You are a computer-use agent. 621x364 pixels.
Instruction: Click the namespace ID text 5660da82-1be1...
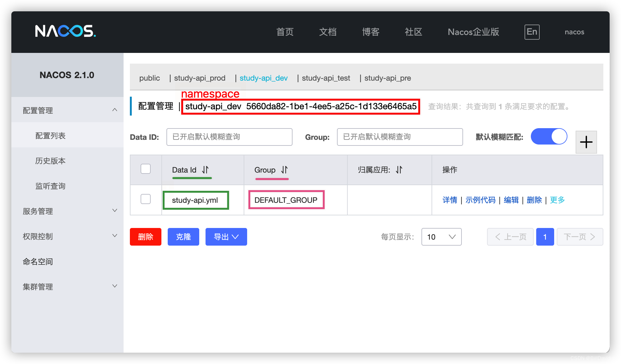point(331,106)
